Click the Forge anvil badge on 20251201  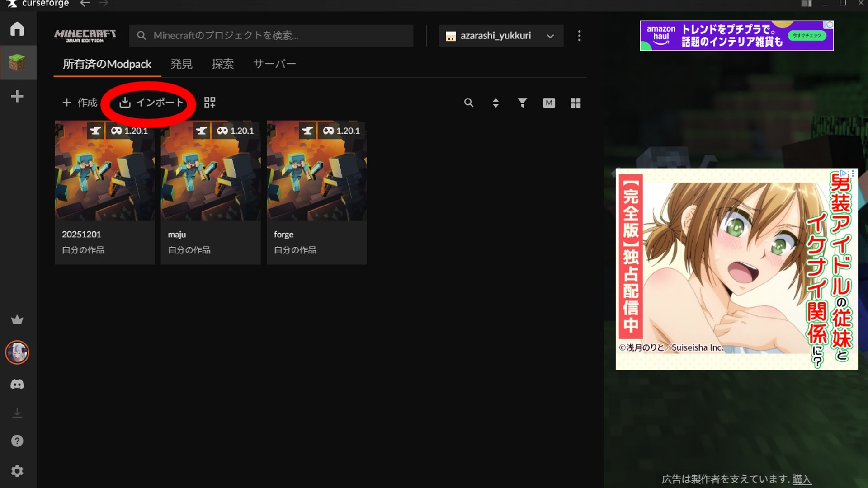[x=95, y=131]
